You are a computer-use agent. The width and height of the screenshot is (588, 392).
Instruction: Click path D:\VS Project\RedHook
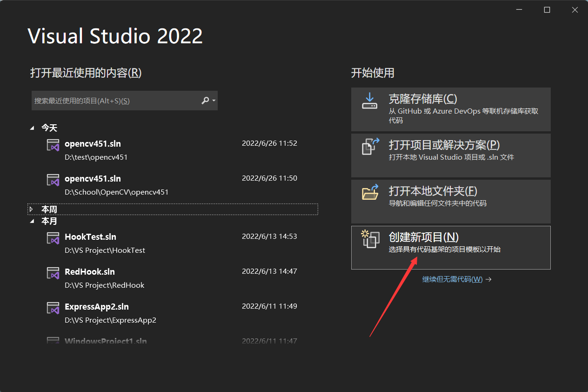coord(104,285)
